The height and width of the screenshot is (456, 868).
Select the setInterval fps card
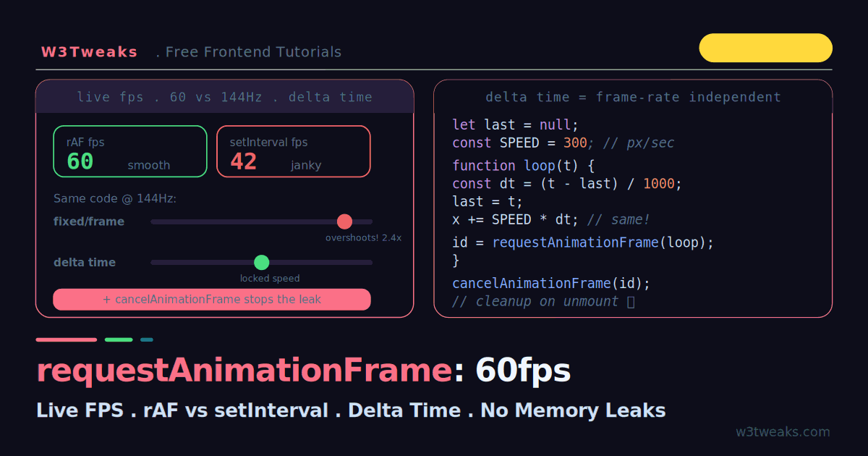click(294, 151)
